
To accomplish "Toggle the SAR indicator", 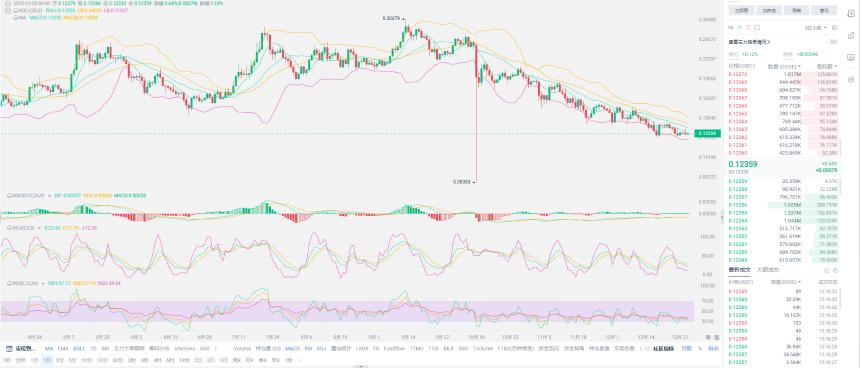I will 205,349.
